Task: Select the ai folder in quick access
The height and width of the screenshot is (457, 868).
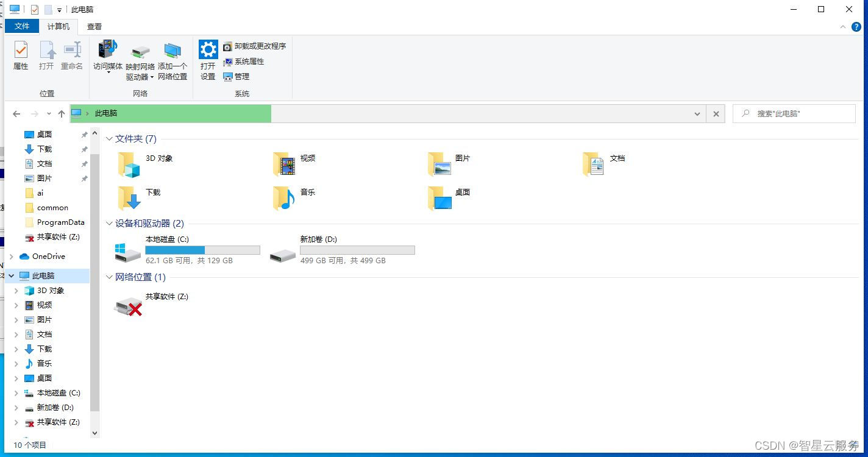Action: [x=40, y=193]
